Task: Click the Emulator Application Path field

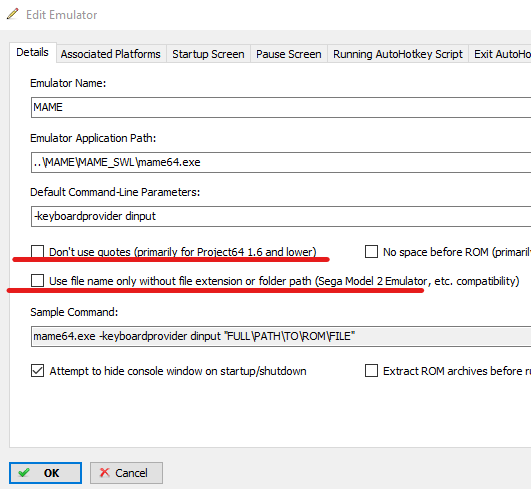Action: click(x=281, y=162)
